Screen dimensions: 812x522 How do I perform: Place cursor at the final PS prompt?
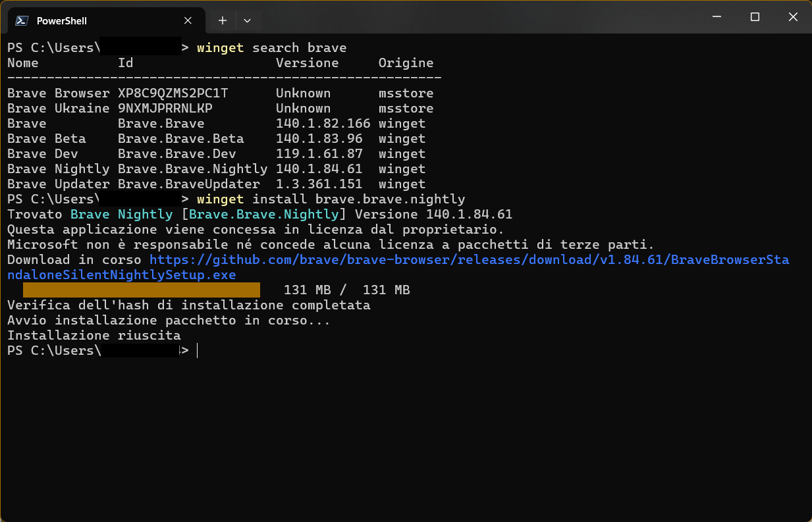point(198,351)
